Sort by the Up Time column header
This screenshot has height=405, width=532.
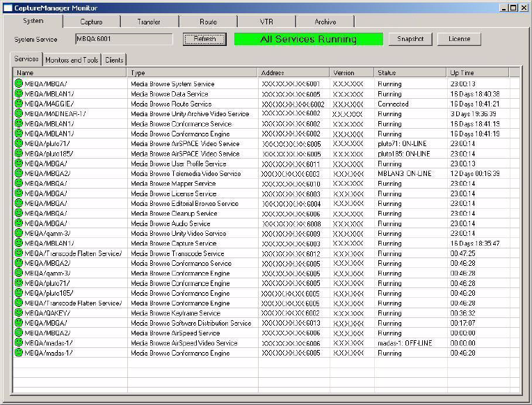point(478,72)
